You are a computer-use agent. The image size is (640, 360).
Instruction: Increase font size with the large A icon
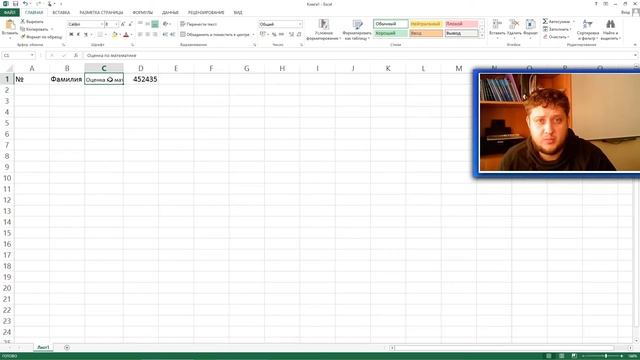[123, 24]
